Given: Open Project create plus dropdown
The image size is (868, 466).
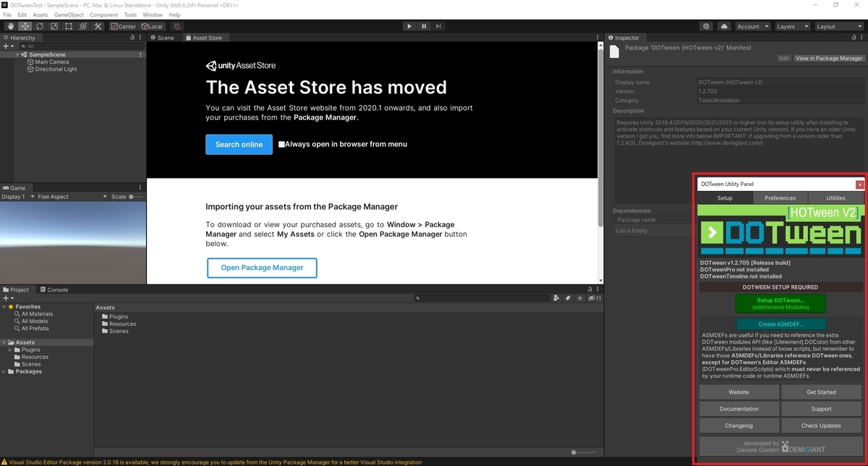Looking at the screenshot, I should pos(8,298).
